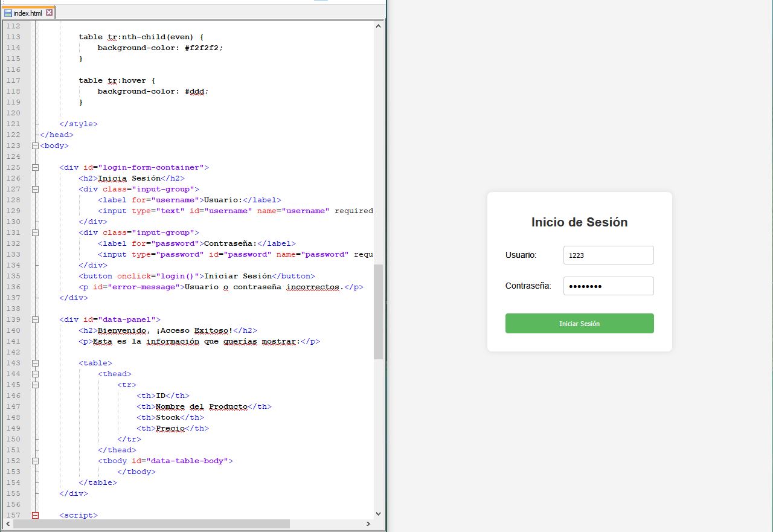
Task: Collapse the tbody data-table-body fold marker
Action: tap(35, 461)
